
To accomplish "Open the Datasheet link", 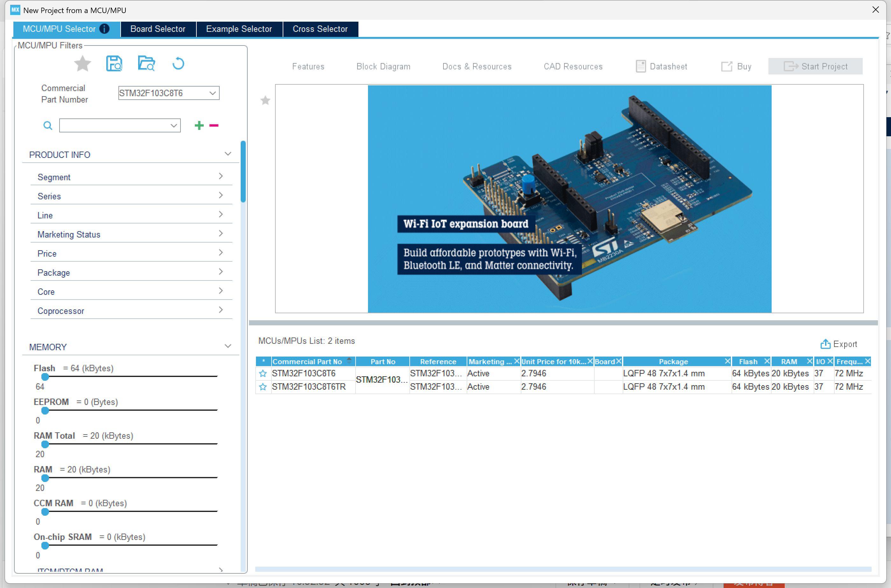I will 661,66.
